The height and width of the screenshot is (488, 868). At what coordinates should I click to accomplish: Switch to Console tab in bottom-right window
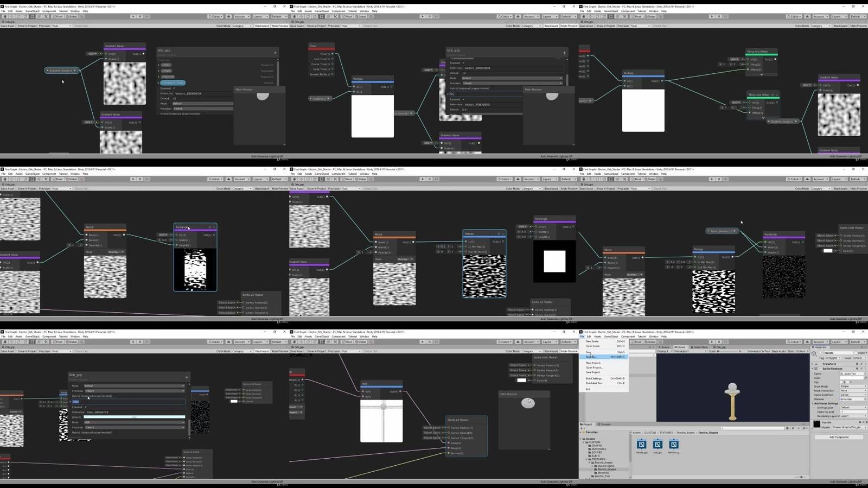coord(604,424)
